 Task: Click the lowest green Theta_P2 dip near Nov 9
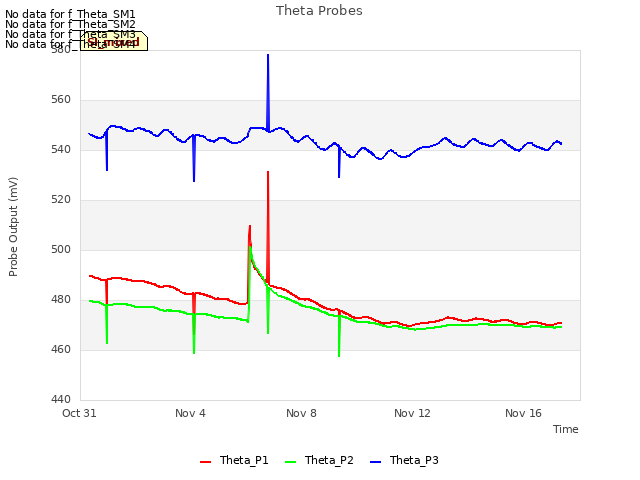(x=339, y=356)
